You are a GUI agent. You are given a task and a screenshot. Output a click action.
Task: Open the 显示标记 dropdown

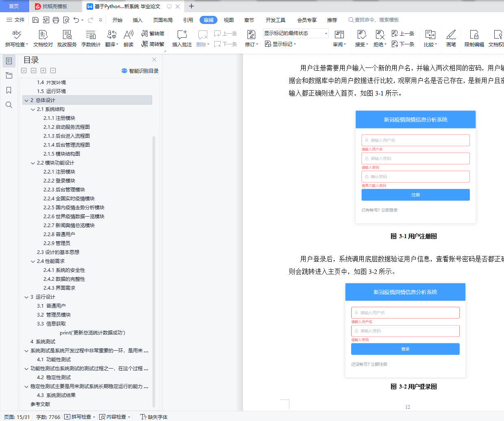point(280,44)
